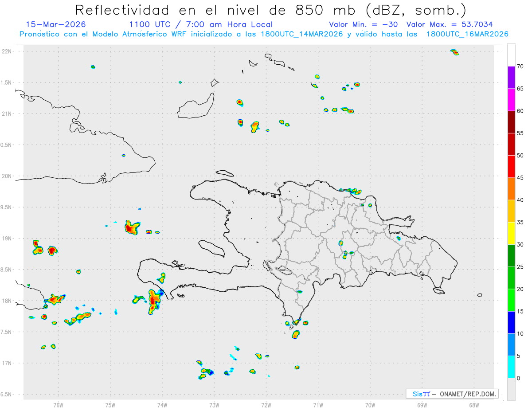
Task: Click the '21N' latitude axis label
Action: pos(7,114)
